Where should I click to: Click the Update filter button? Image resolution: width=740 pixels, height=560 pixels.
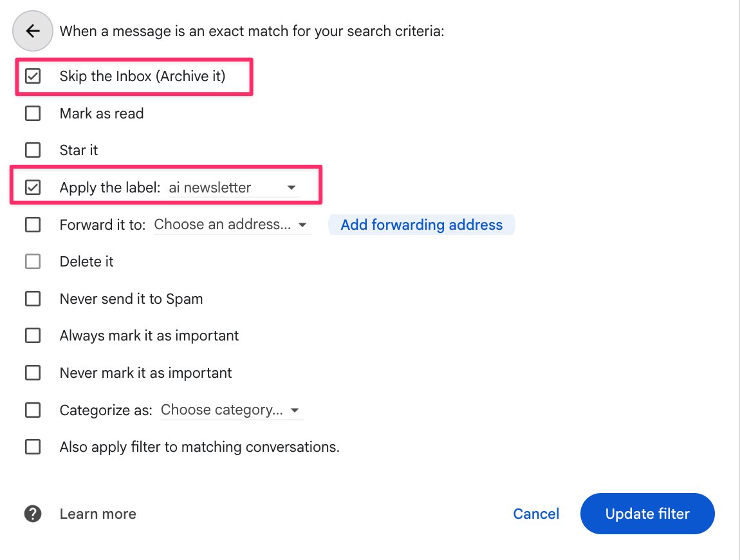[647, 514]
